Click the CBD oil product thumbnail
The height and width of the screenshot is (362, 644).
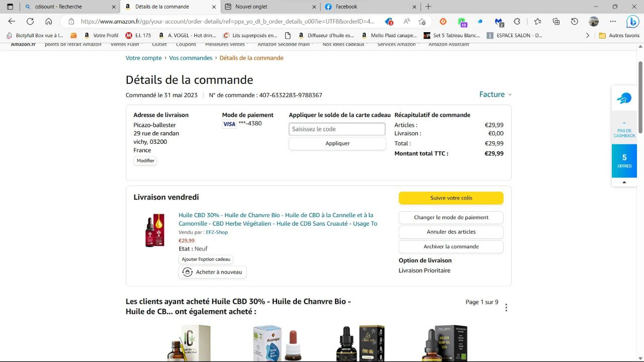pyautogui.click(x=155, y=231)
